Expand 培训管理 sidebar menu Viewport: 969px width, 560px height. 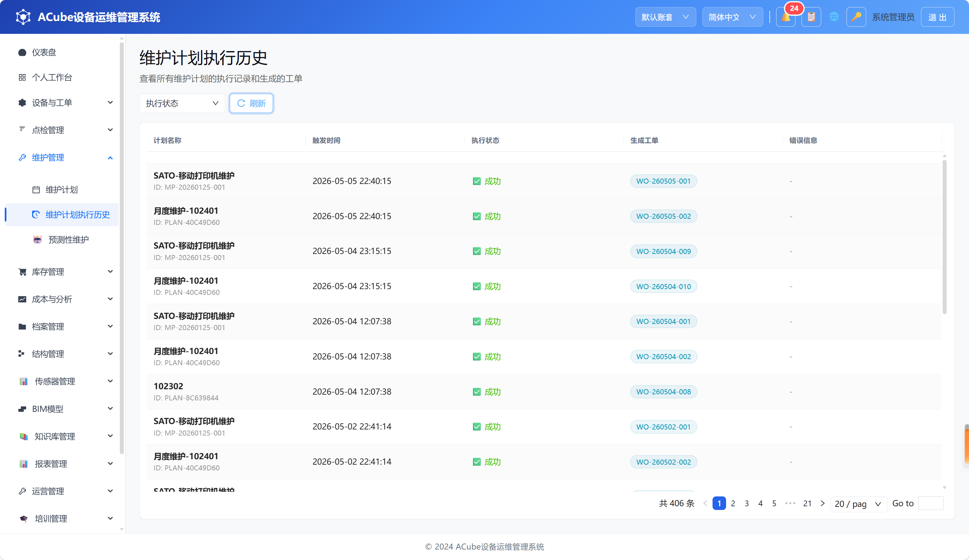tap(62, 518)
